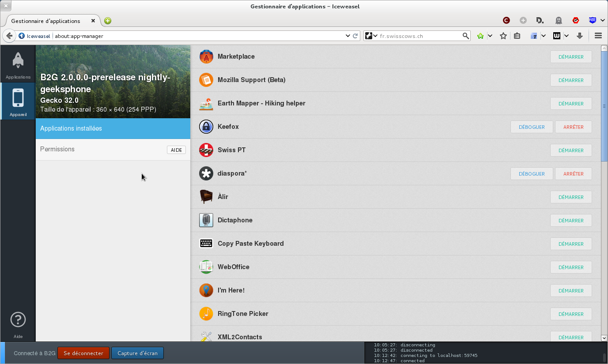Screen dimensions: 608x364
Task: Bookmark this page with the star icon
Action: point(503,36)
